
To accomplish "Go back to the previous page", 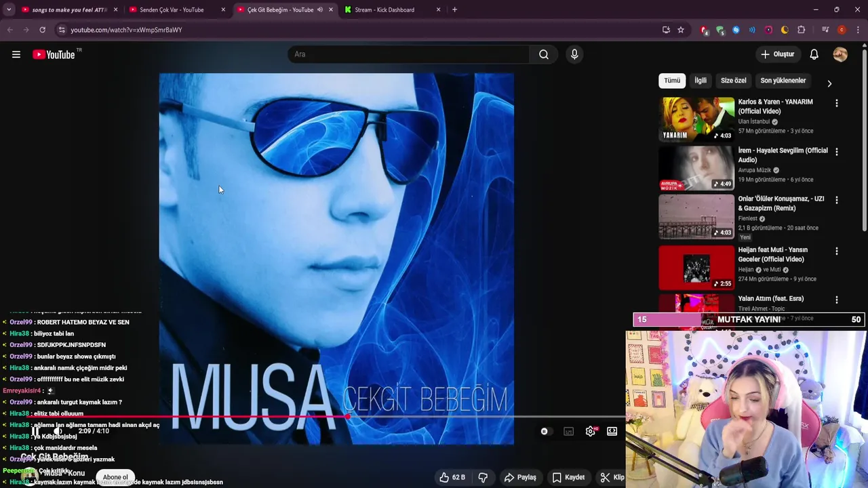I will 10,30.
